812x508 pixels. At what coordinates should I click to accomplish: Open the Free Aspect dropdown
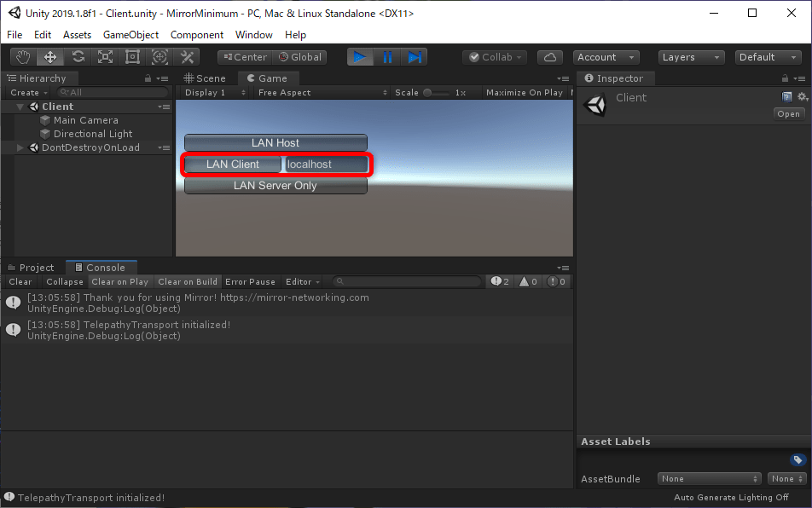[x=322, y=92]
